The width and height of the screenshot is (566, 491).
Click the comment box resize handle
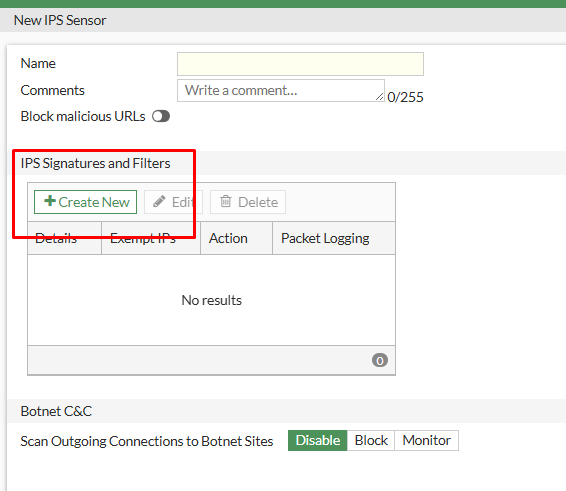point(379,96)
